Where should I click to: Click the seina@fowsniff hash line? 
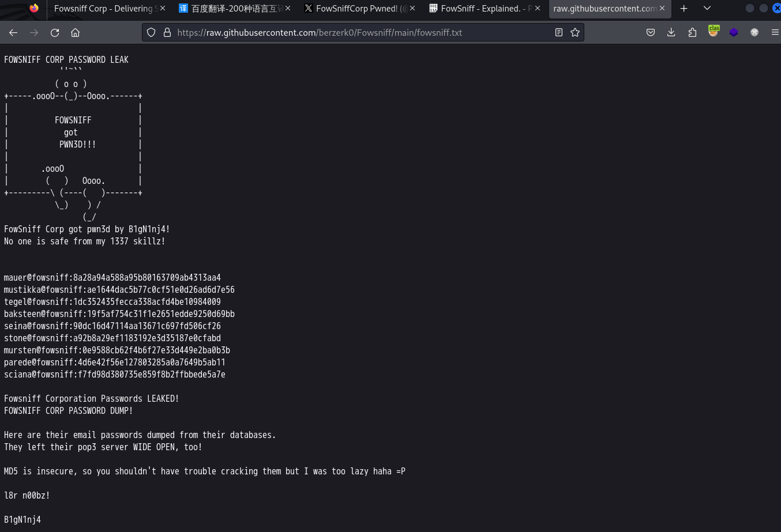click(112, 326)
